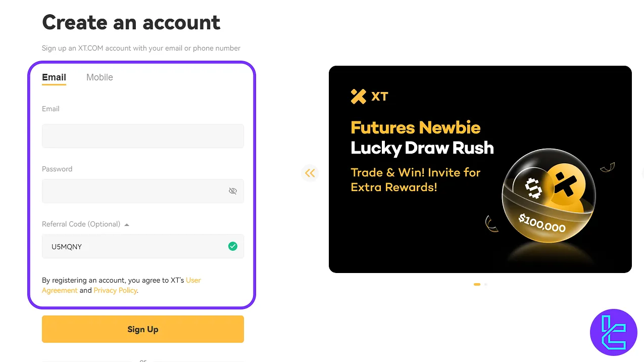Click the referral code field containing U5MQNY
The width and height of the screenshot is (644, 362).
pyautogui.click(x=134, y=247)
